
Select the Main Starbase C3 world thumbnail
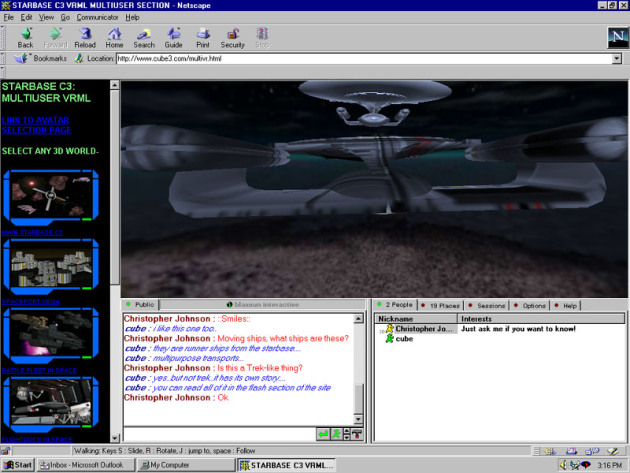point(51,197)
